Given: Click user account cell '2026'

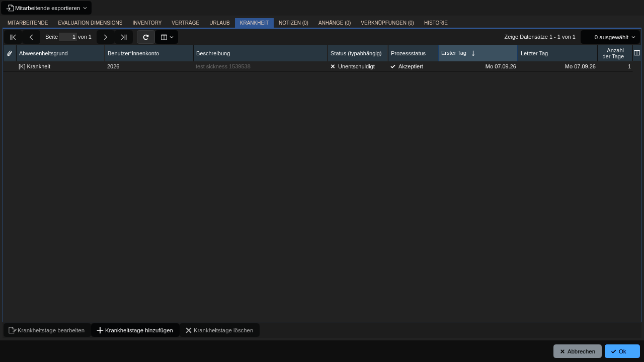Looking at the screenshot, I should pos(149,66).
